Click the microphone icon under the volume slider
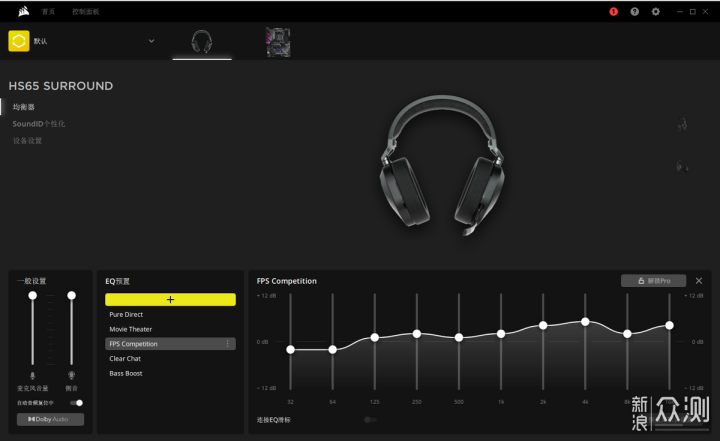The image size is (720, 441). pyautogui.click(x=33, y=376)
